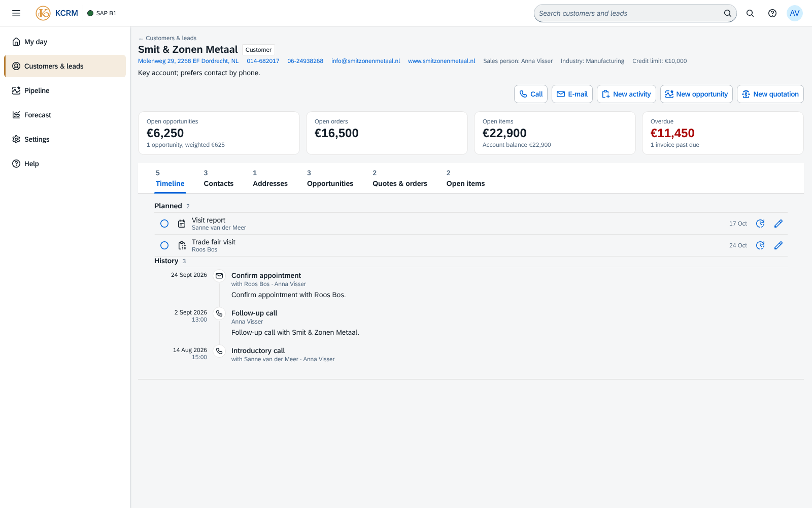Switch to the Quotes & orders tab

click(400, 178)
